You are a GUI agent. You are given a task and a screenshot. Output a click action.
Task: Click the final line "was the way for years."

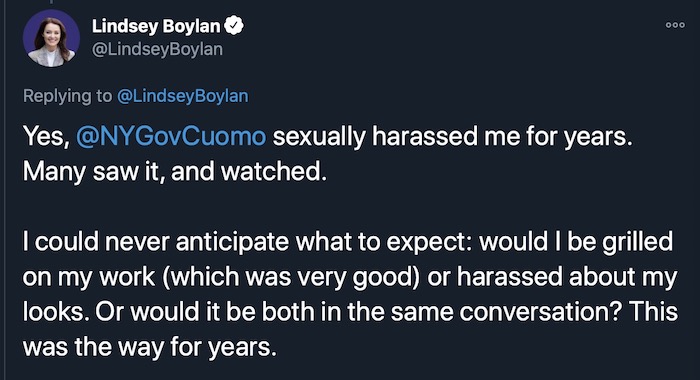coord(150,347)
